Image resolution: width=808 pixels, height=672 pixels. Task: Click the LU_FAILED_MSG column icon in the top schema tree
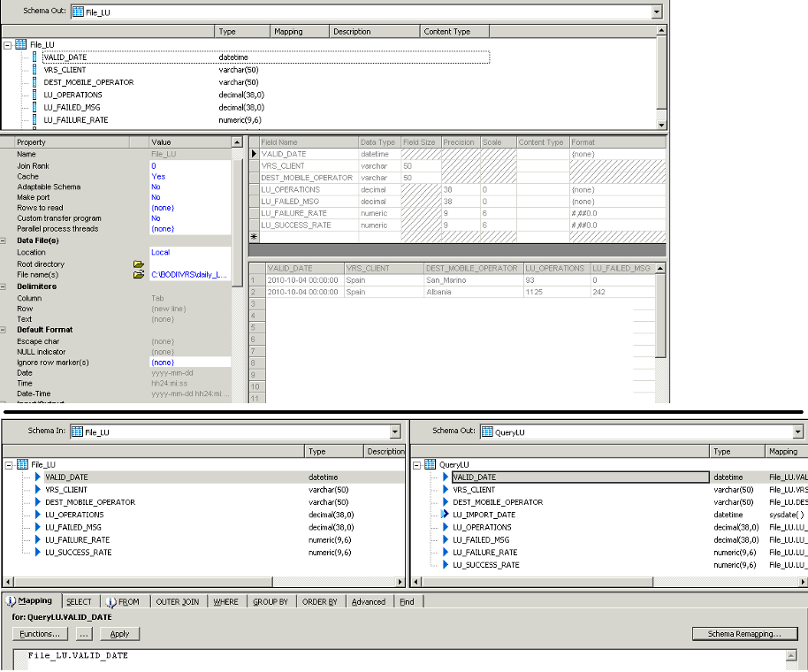tap(34, 107)
